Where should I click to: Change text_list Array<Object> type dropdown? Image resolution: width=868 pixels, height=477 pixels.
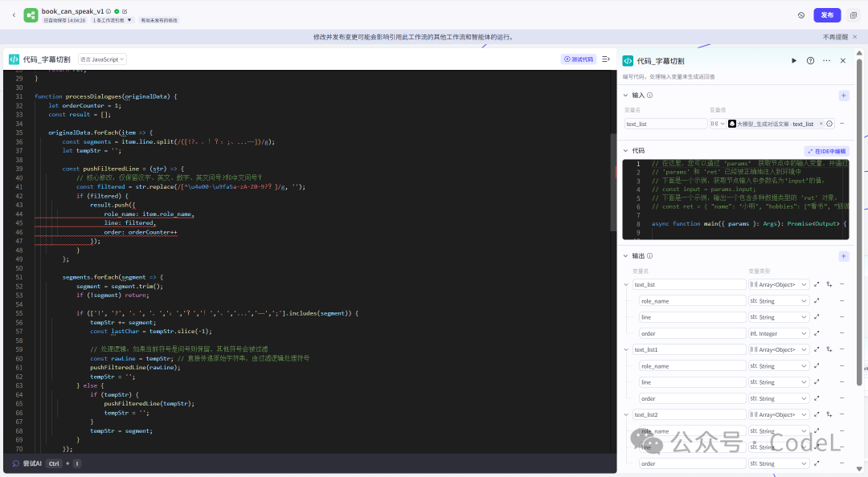coord(779,284)
